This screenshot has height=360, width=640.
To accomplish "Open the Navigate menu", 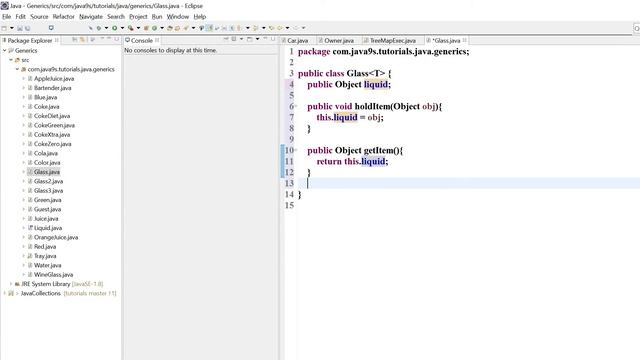I will 91,17.
